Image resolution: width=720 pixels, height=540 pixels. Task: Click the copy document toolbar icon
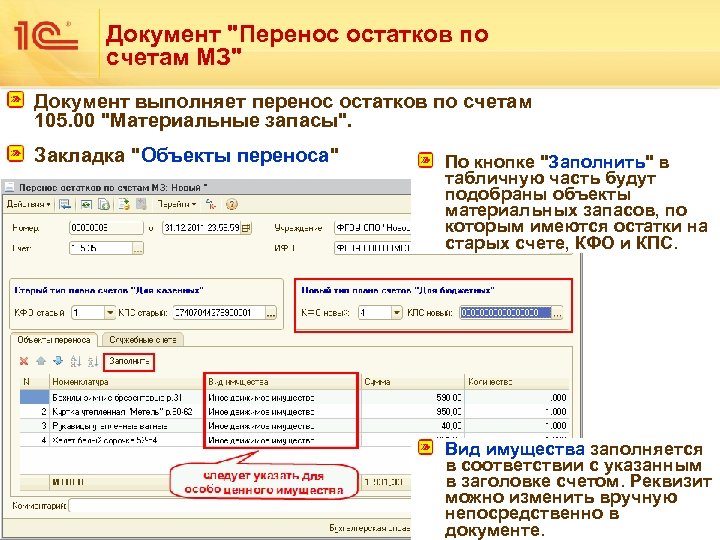[x=104, y=204]
